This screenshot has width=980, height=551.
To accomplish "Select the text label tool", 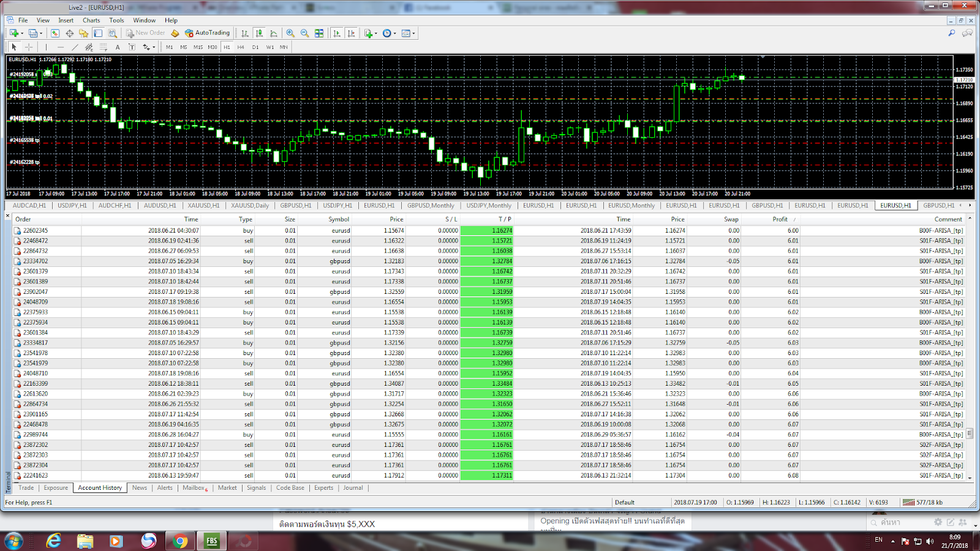I will 132,47.
